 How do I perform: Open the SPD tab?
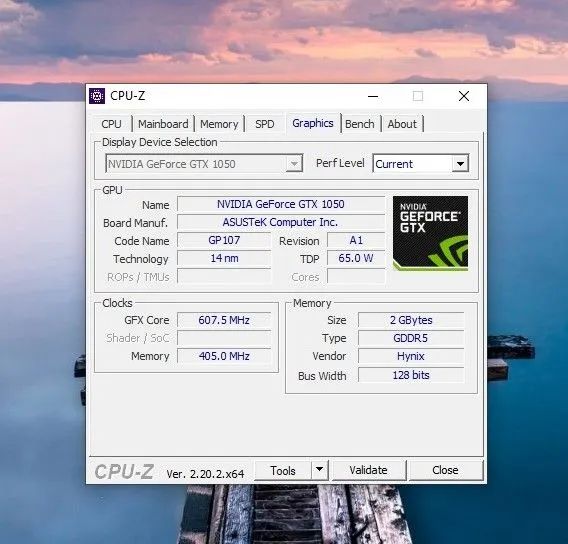tap(264, 124)
